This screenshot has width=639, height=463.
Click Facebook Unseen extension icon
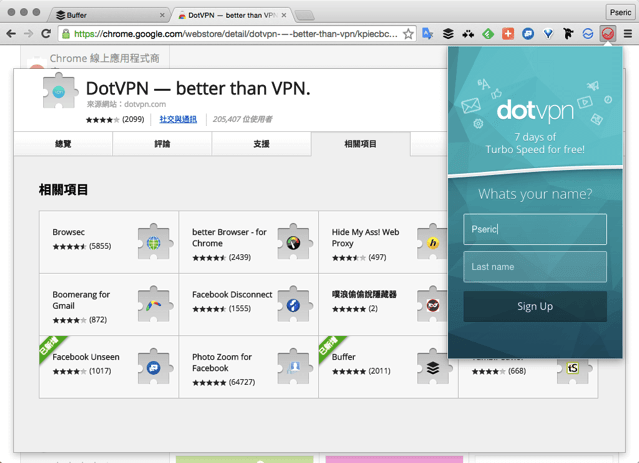[154, 367]
